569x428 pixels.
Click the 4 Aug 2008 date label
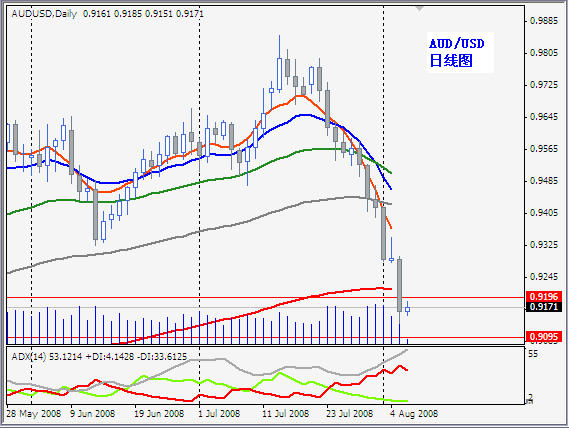coord(414,413)
